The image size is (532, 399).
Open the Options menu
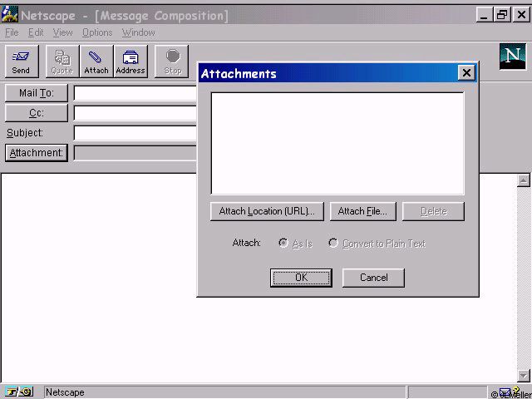point(97,32)
